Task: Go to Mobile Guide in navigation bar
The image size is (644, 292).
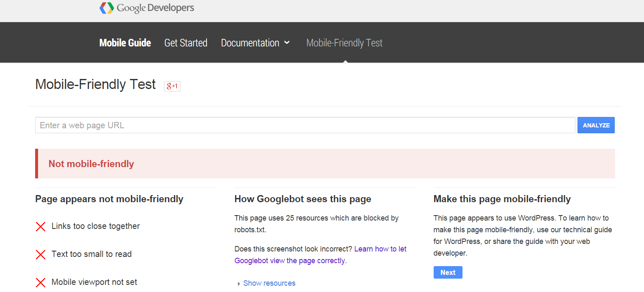Action: 125,43
